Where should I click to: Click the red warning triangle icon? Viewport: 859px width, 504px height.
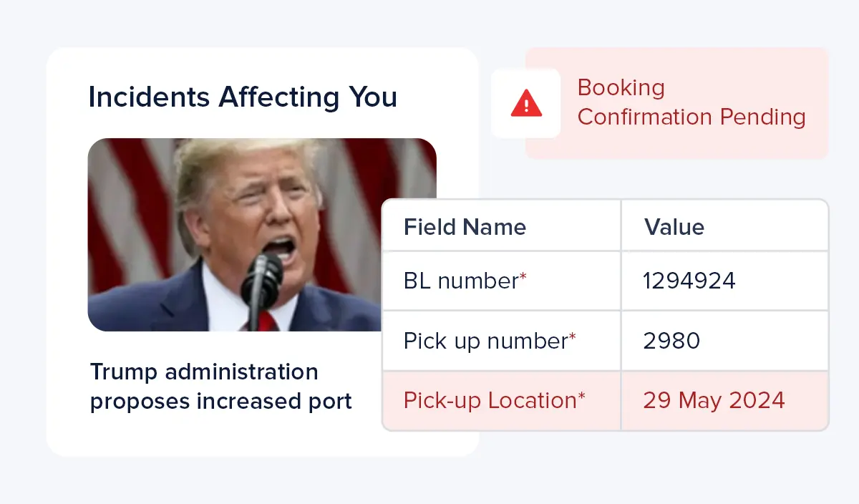tap(526, 103)
